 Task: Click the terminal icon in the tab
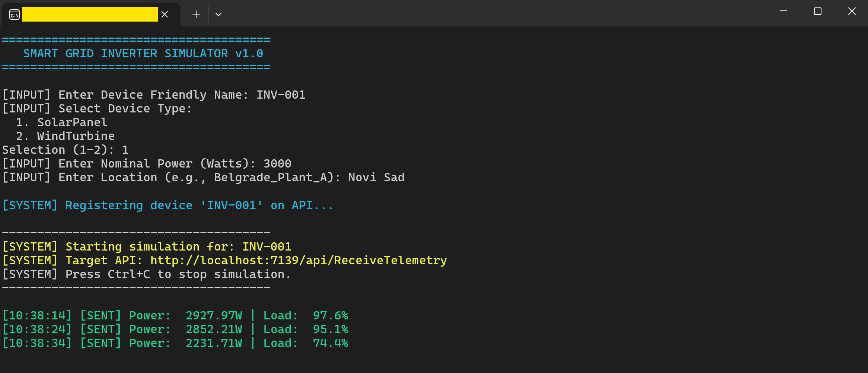point(15,15)
